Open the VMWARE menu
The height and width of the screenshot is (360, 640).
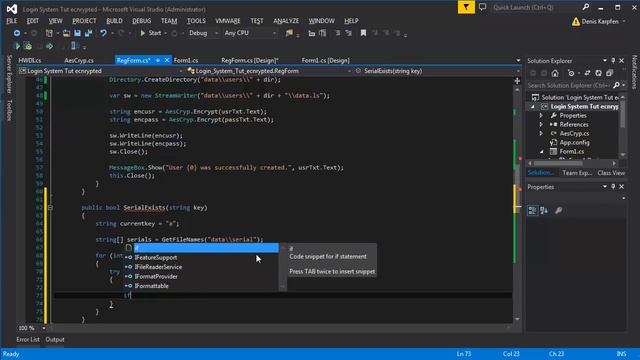point(228,21)
